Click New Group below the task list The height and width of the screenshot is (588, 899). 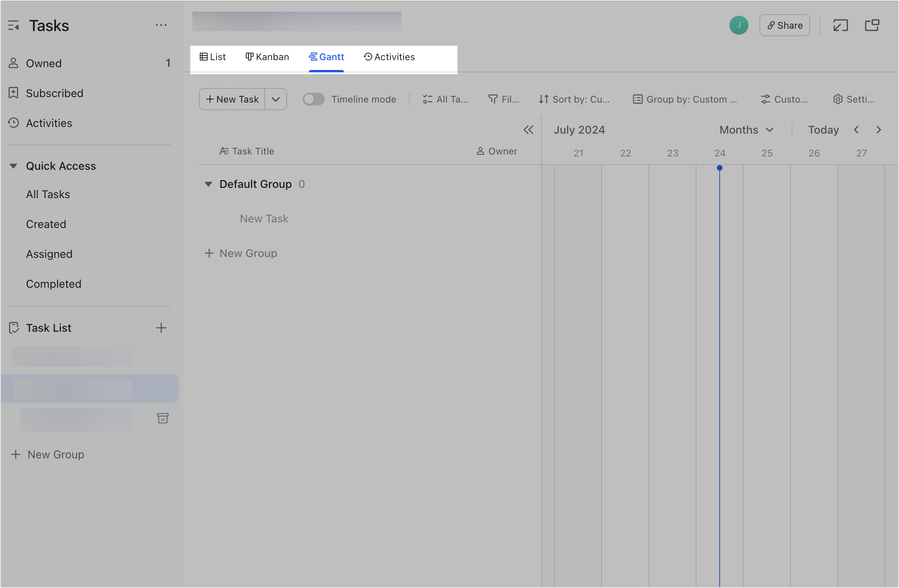click(x=55, y=454)
